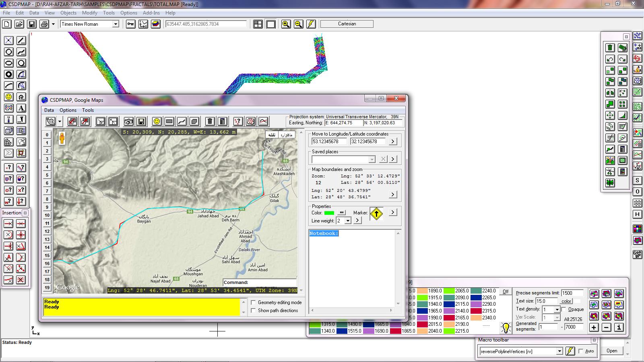Screen dimensions: 644x362
Task: Click the New file icon in main toolbar
Action: (7, 24)
